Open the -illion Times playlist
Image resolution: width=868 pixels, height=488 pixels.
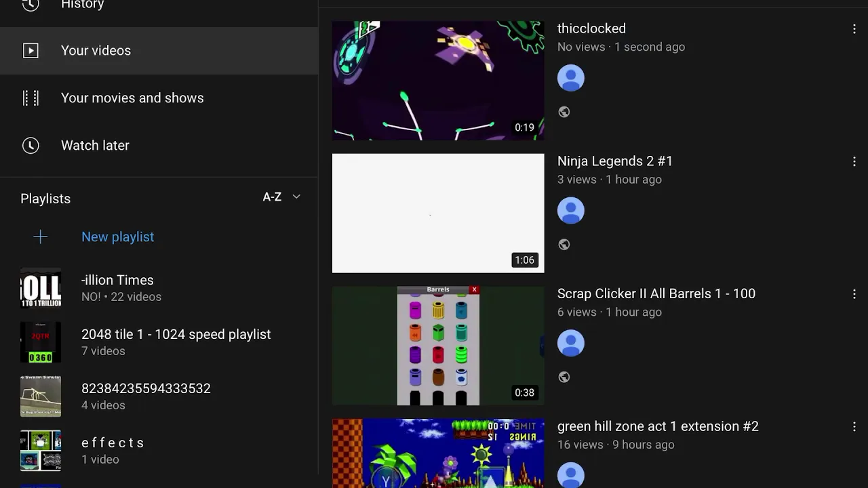click(x=117, y=280)
